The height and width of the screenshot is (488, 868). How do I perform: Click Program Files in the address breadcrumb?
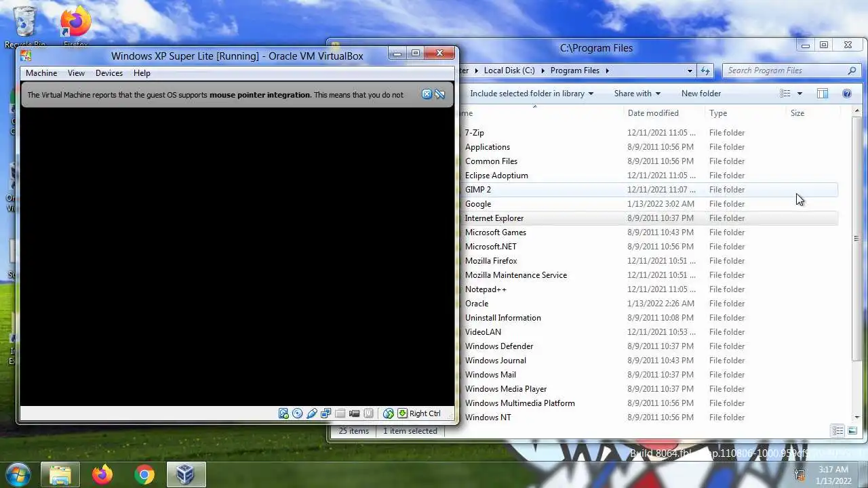click(574, 70)
